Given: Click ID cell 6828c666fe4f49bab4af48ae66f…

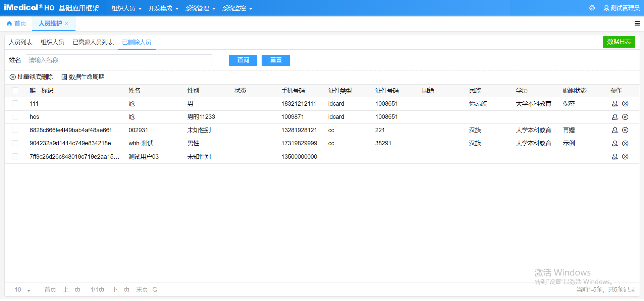Looking at the screenshot, I should (73, 130).
